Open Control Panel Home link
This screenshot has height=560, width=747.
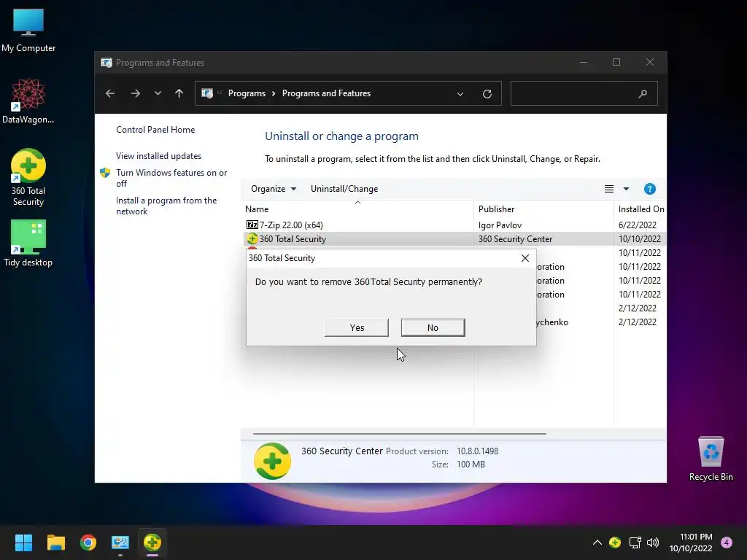(155, 130)
